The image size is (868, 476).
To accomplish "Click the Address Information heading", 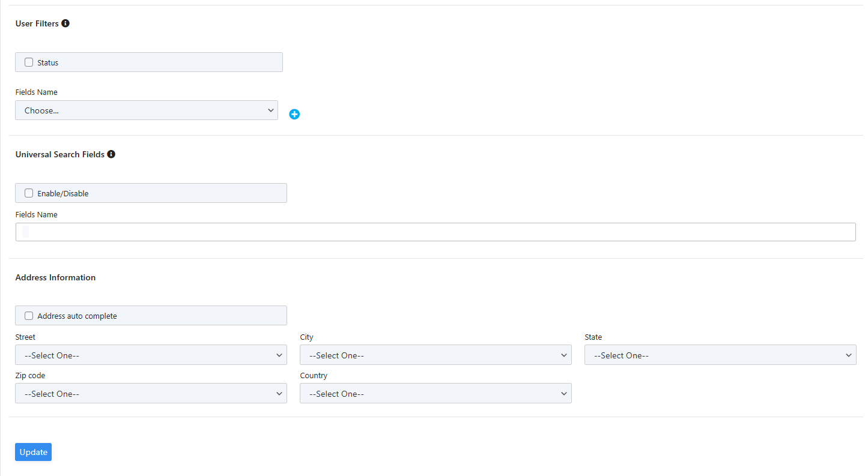I will click(55, 277).
